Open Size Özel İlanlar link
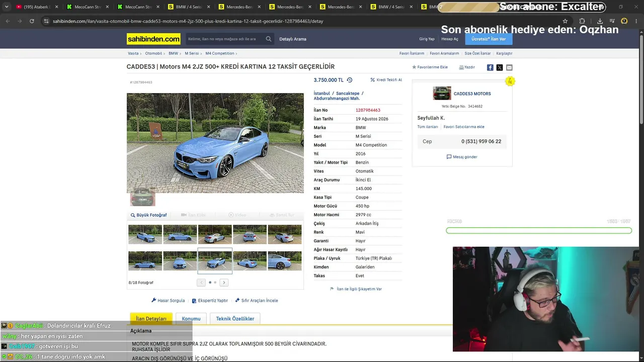Viewport: 644px width, 362px height. tap(477, 53)
